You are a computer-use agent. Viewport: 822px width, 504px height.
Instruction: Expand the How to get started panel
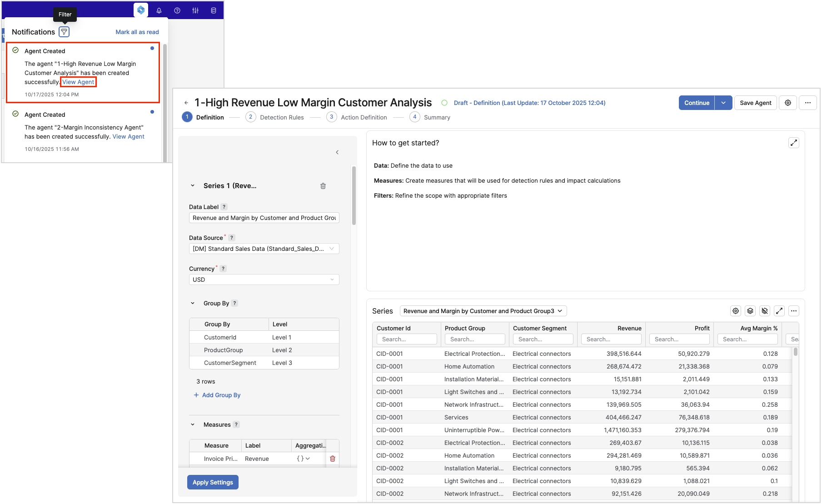(793, 143)
